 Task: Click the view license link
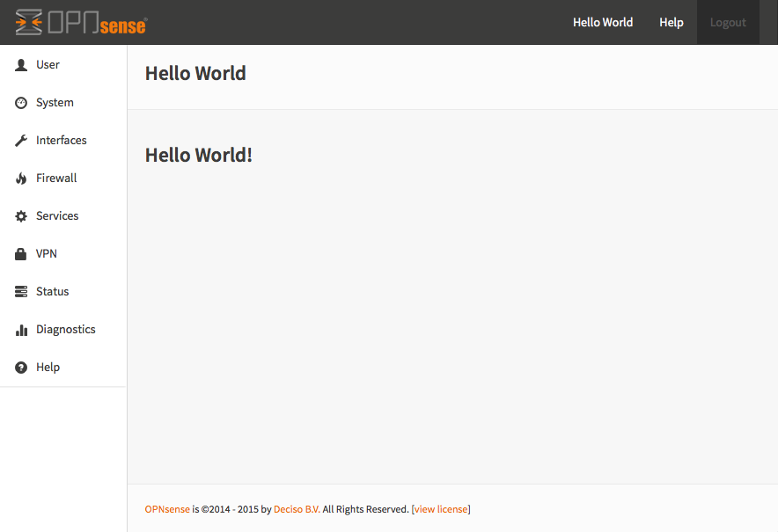click(441, 509)
